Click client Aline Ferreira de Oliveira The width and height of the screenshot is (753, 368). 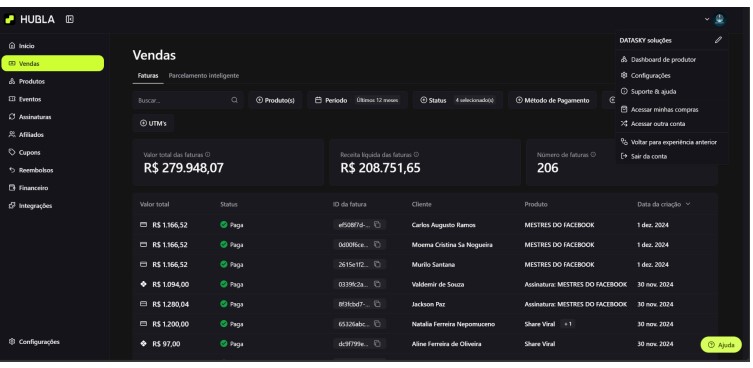pyautogui.click(x=448, y=344)
